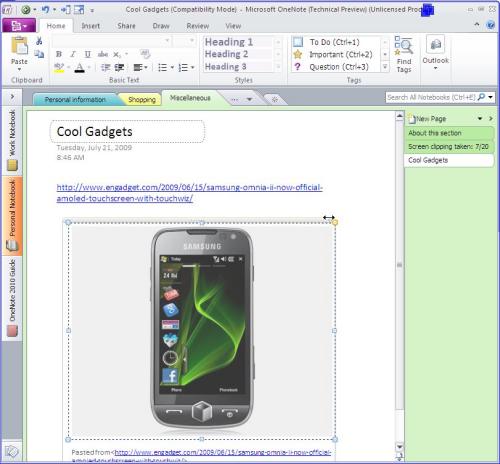Open the Personal information section tab
The height and width of the screenshot is (464, 500).
point(75,99)
